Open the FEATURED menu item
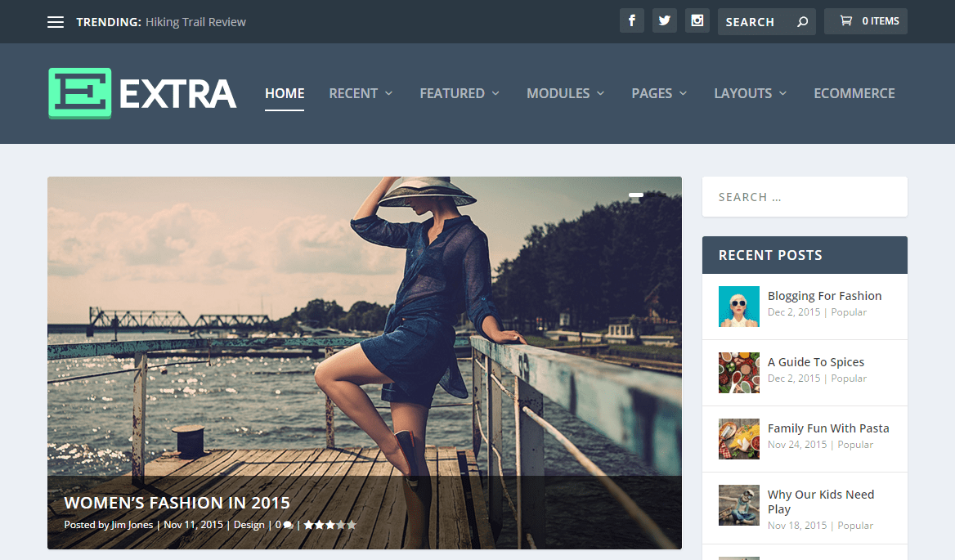Screen dimensions: 955x560 click(452, 93)
